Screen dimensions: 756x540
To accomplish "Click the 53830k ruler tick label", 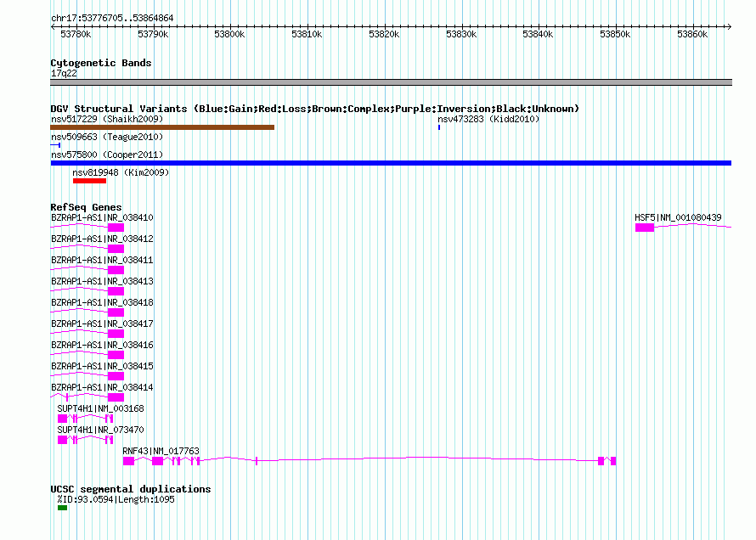I will [461, 34].
